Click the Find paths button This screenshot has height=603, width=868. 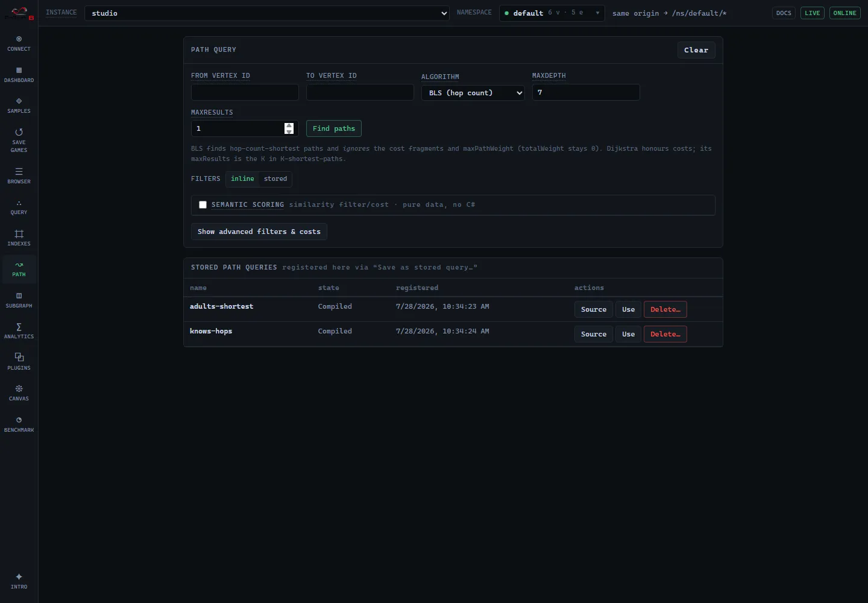[x=334, y=128]
